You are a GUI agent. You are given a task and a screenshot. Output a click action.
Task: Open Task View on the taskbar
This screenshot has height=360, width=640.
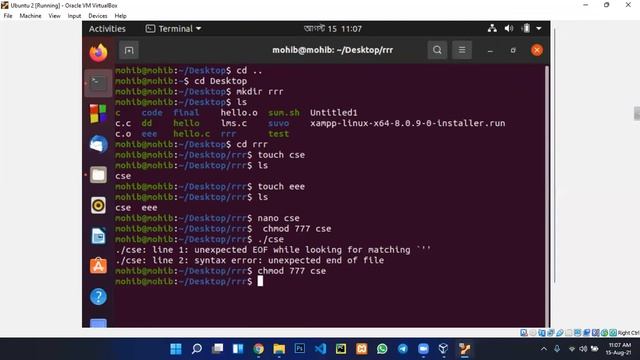click(218, 349)
